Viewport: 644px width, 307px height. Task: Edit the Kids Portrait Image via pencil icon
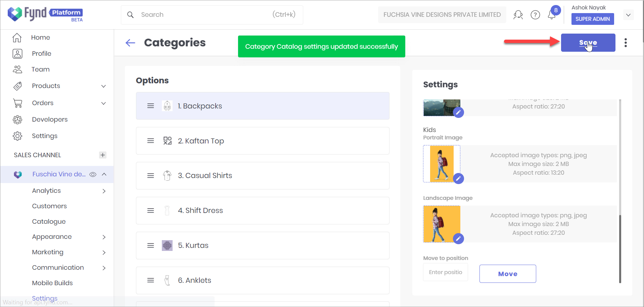click(459, 179)
